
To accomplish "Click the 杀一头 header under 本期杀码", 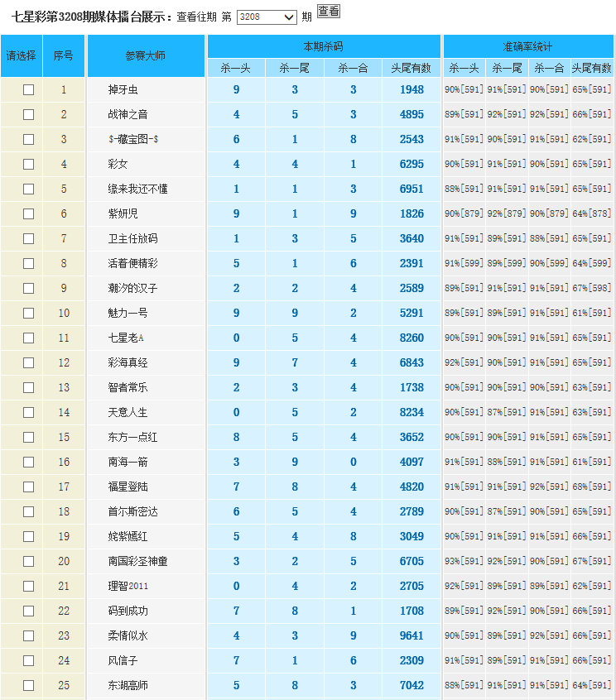I will coord(236,69).
